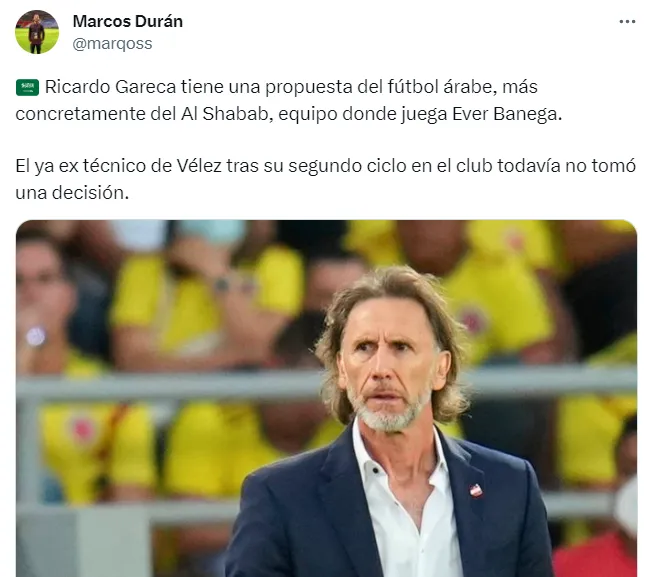Open the @marqoss handle link
The image size is (655, 577).
click(x=112, y=43)
